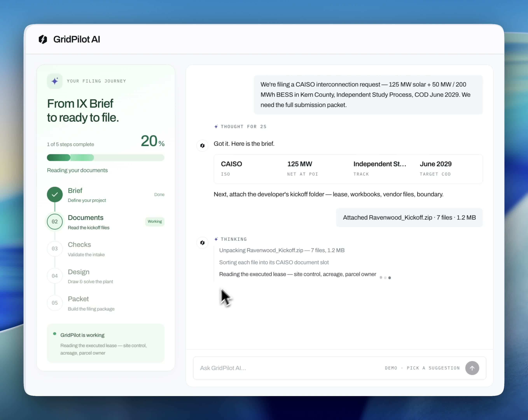Image resolution: width=528 pixels, height=420 pixels.
Task: Click the green status dot in working card
Action: pos(55,333)
